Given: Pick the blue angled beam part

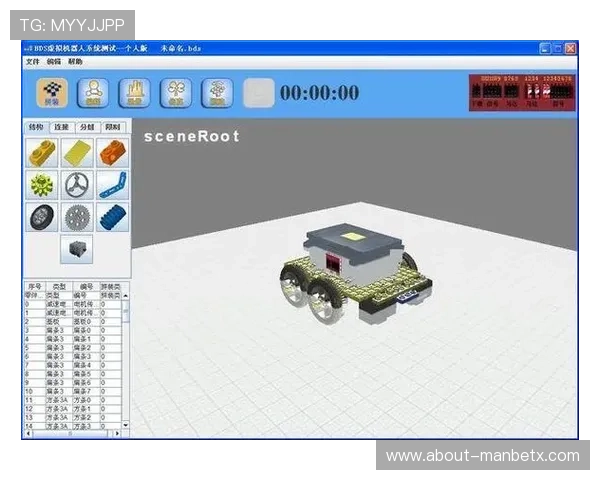Looking at the screenshot, I should 112,185.
